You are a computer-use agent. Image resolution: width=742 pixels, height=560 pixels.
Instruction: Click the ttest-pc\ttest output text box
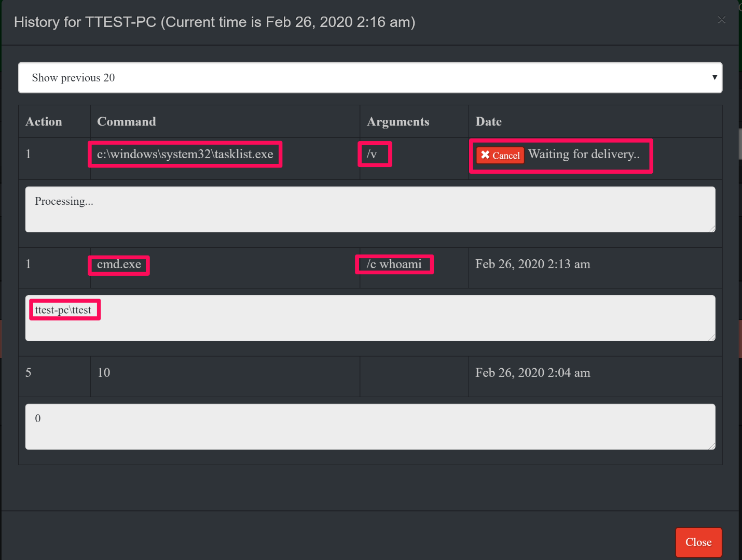tap(370, 318)
